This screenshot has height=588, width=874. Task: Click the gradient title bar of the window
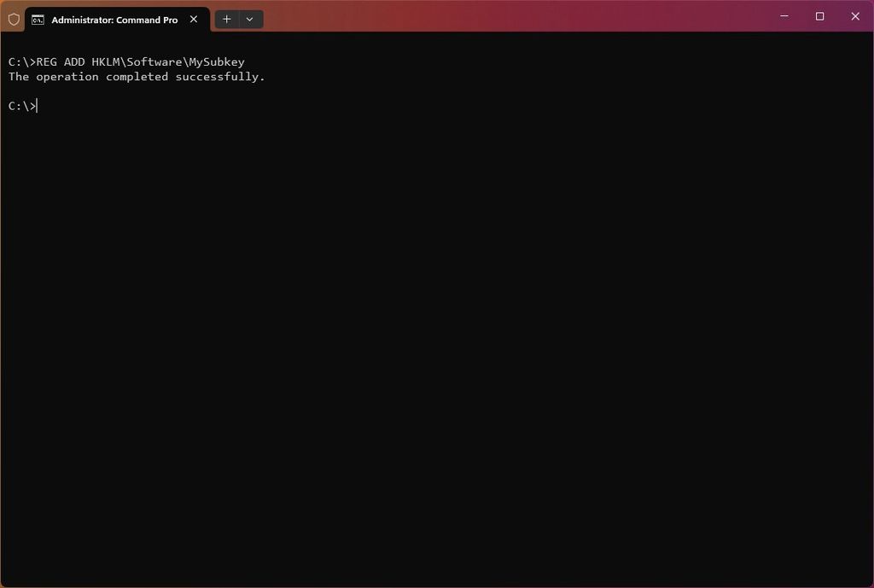(x=512, y=17)
